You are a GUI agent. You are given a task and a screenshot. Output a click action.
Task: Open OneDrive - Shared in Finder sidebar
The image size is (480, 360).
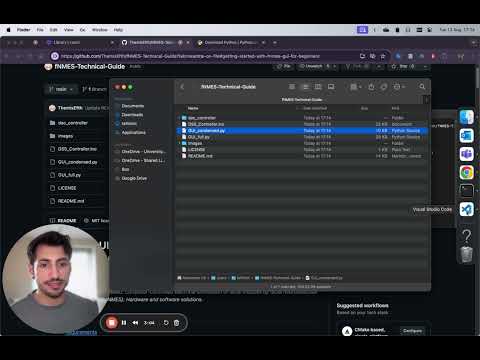point(143,160)
